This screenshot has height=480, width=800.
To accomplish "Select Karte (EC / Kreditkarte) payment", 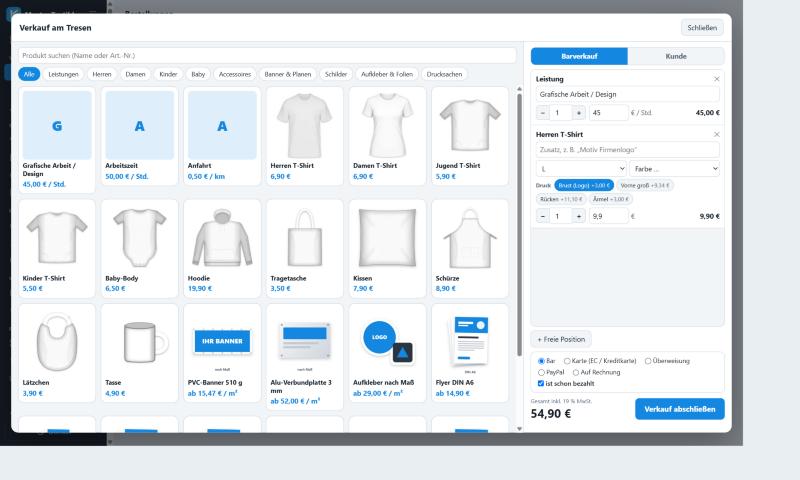I will [567, 361].
